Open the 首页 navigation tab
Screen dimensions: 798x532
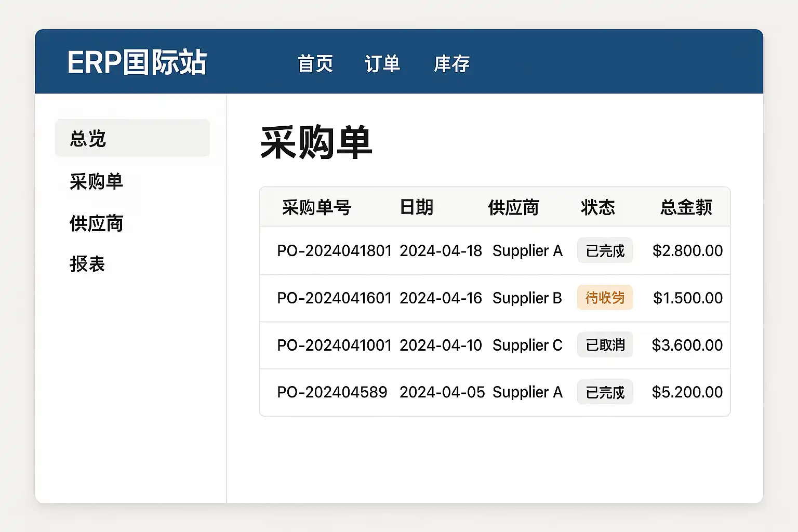315,64
